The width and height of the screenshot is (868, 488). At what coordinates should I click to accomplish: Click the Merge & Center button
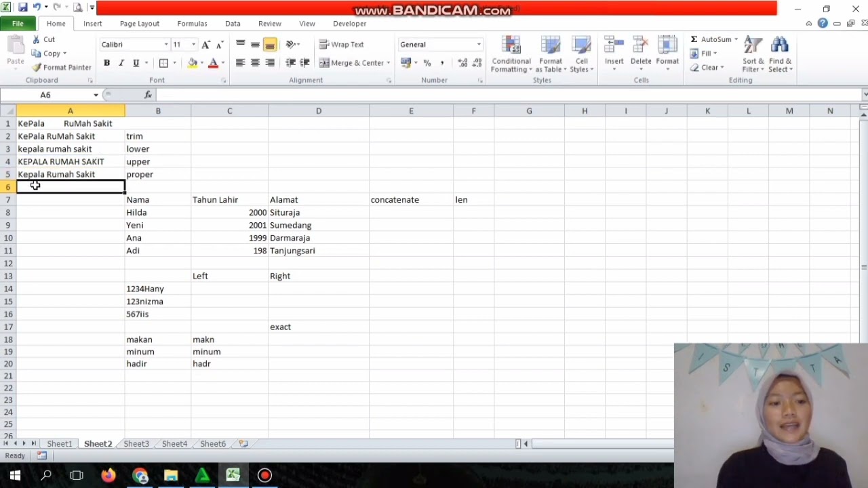(352, 63)
